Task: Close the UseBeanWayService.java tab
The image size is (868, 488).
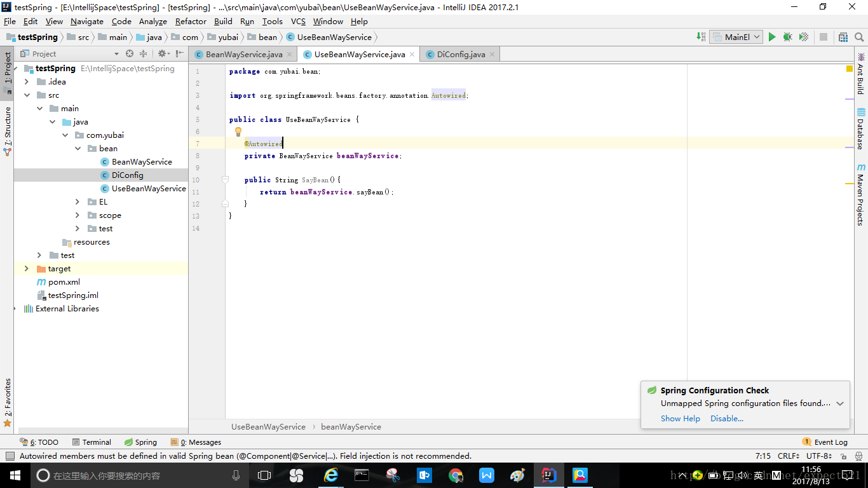Action: pos(412,55)
